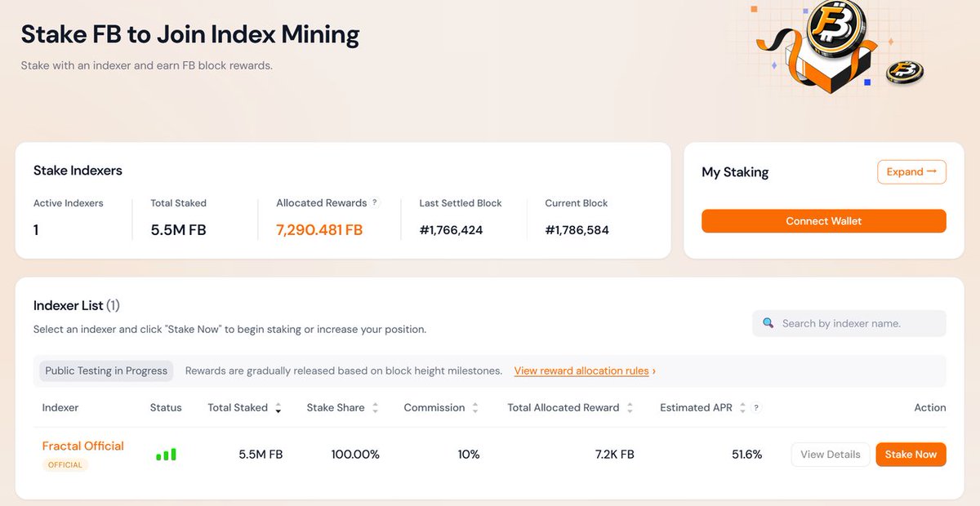Select the Public Testing in Progress tag
The image size is (980, 506).
pyautogui.click(x=106, y=371)
